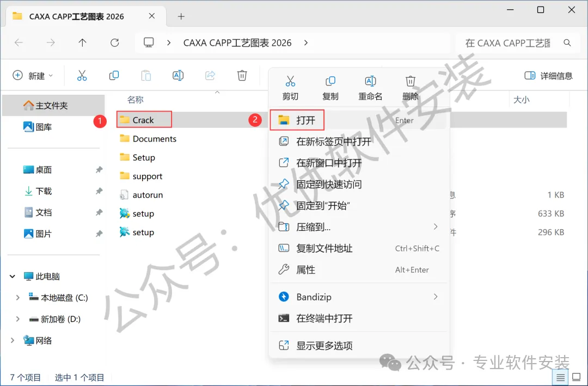Collapse the 此电脑 tree node

(x=13, y=277)
